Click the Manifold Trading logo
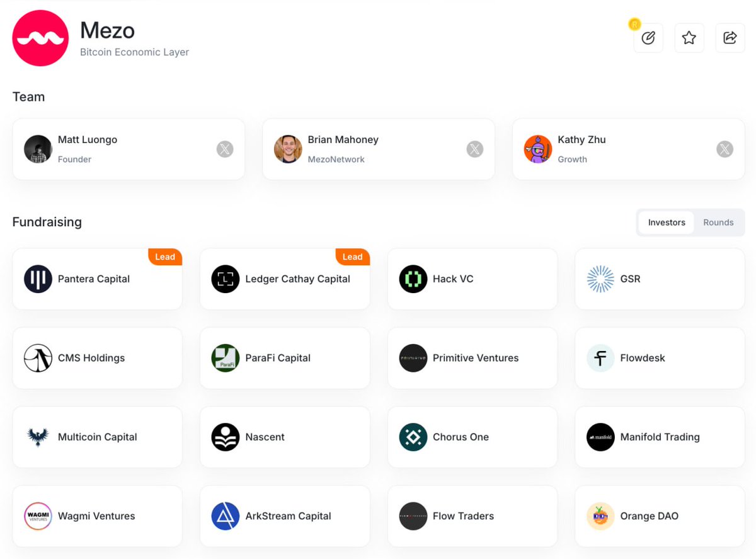 coord(600,437)
